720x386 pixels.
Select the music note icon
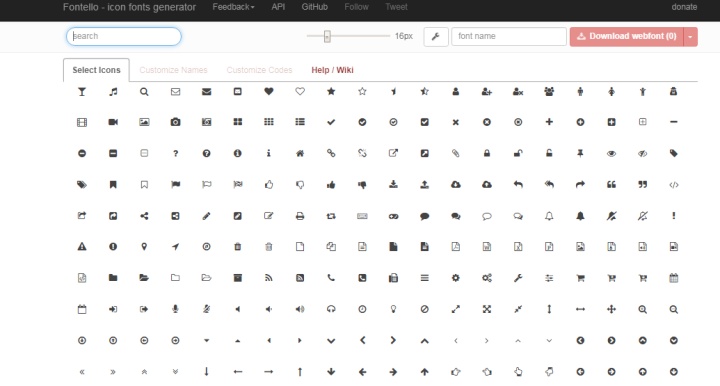coord(113,92)
